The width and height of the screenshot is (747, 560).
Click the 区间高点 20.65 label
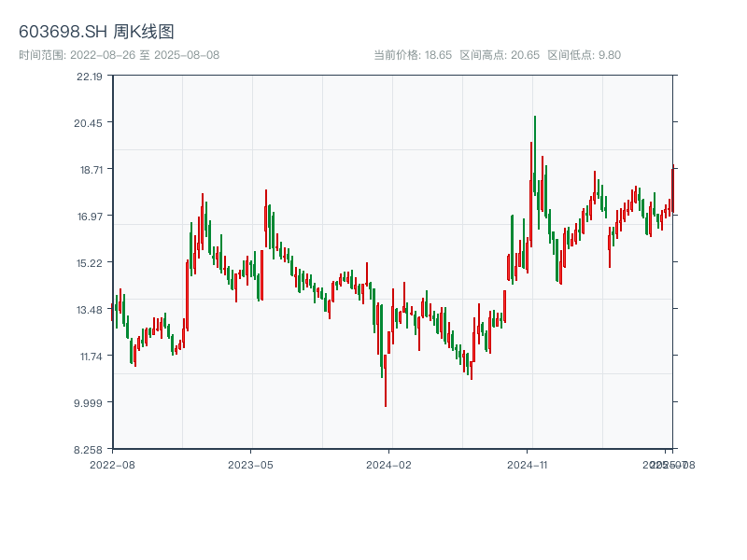pos(500,55)
